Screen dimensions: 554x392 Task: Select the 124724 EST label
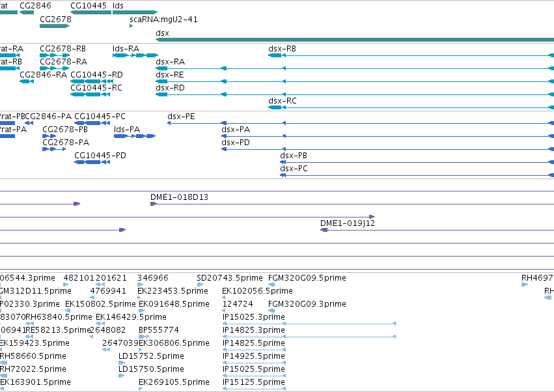[x=238, y=304]
